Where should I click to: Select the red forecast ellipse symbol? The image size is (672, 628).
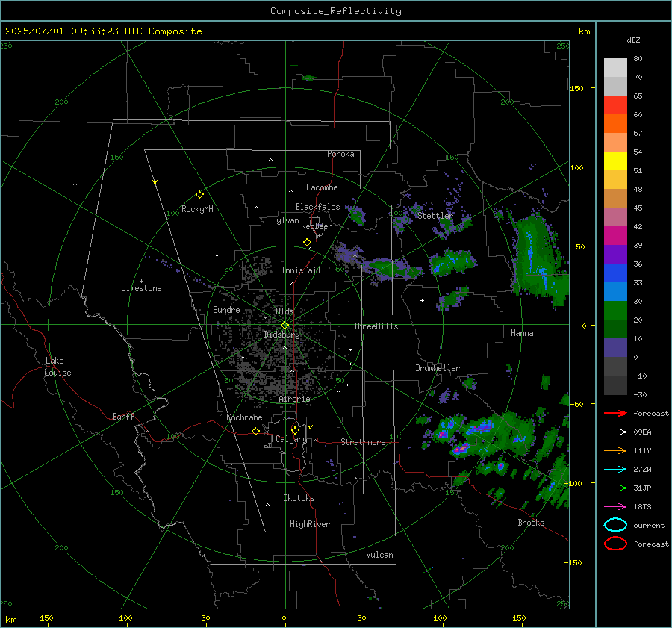615,544
